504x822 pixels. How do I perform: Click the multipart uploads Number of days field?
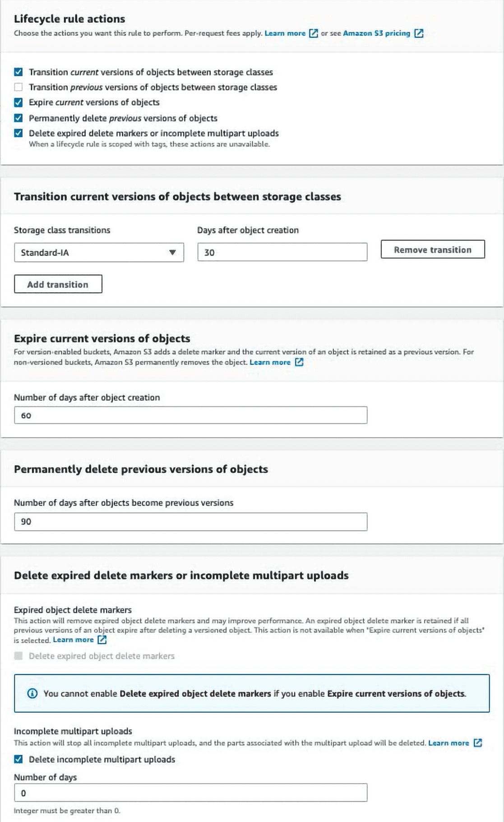(x=190, y=793)
